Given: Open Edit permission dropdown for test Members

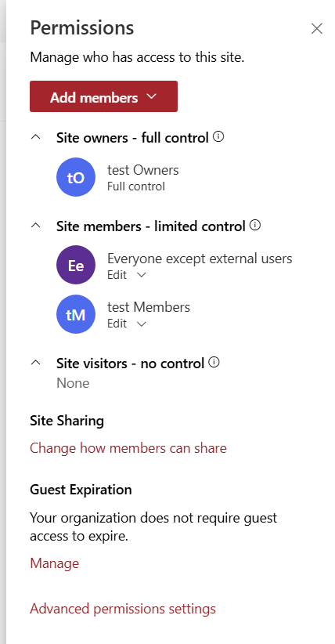Looking at the screenshot, I should click(x=127, y=324).
